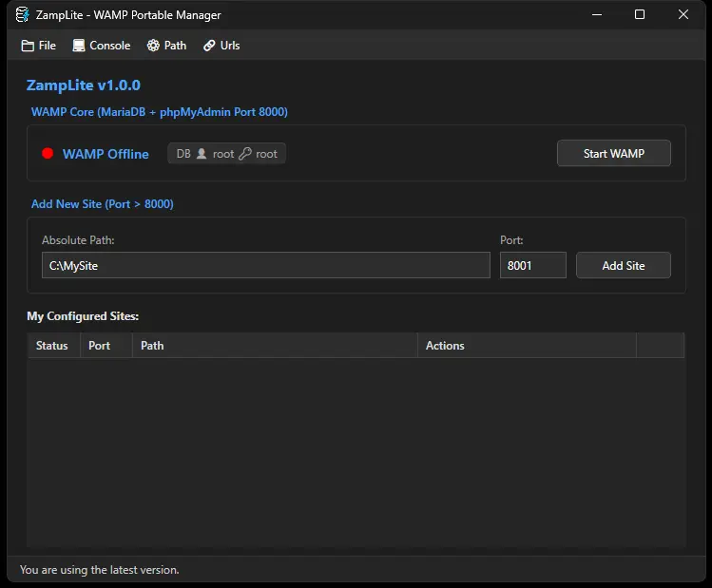
Task: Click the 'My Configured Sites:' heading
Action: [x=83, y=316]
